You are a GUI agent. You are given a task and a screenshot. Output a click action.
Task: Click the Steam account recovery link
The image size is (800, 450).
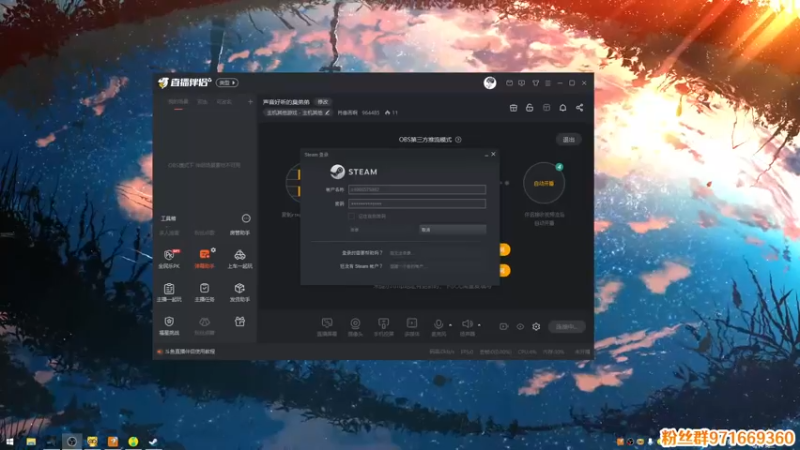(402, 253)
